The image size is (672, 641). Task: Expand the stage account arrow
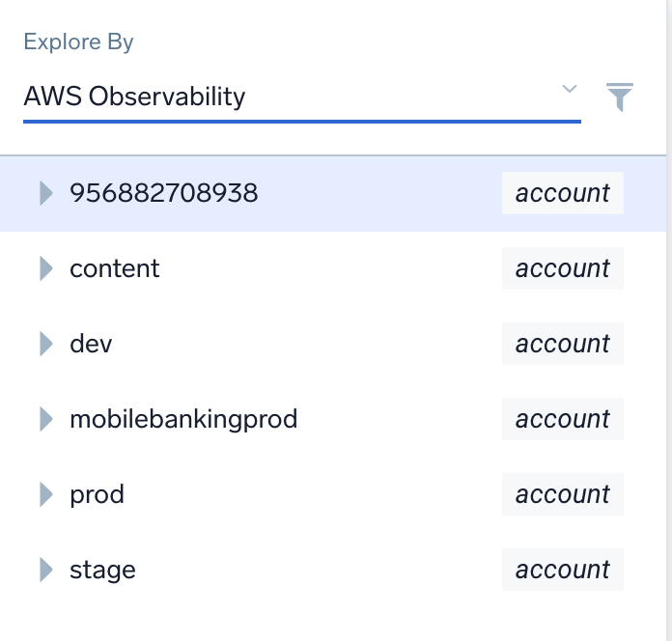pyautogui.click(x=45, y=570)
